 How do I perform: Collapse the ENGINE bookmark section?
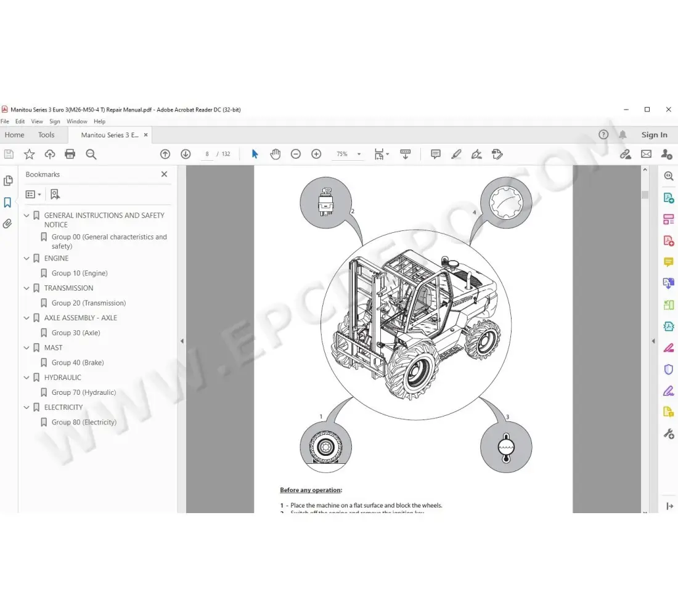(26, 258)
